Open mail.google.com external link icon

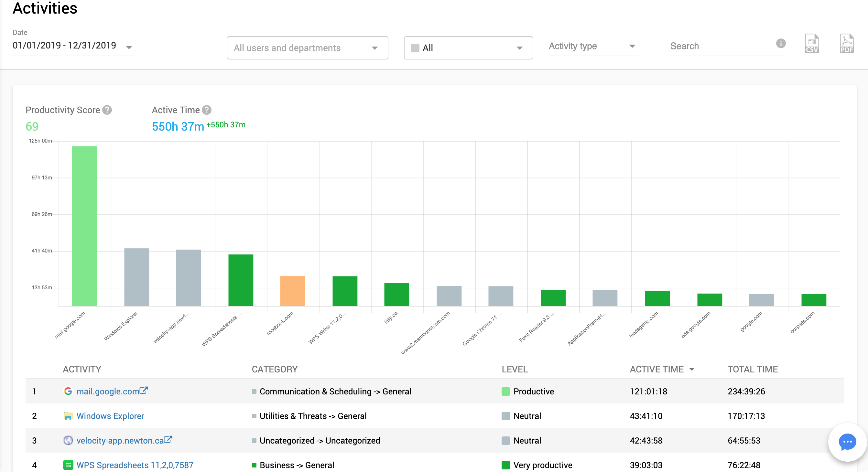pyautogui.click(x=144, y=391)
